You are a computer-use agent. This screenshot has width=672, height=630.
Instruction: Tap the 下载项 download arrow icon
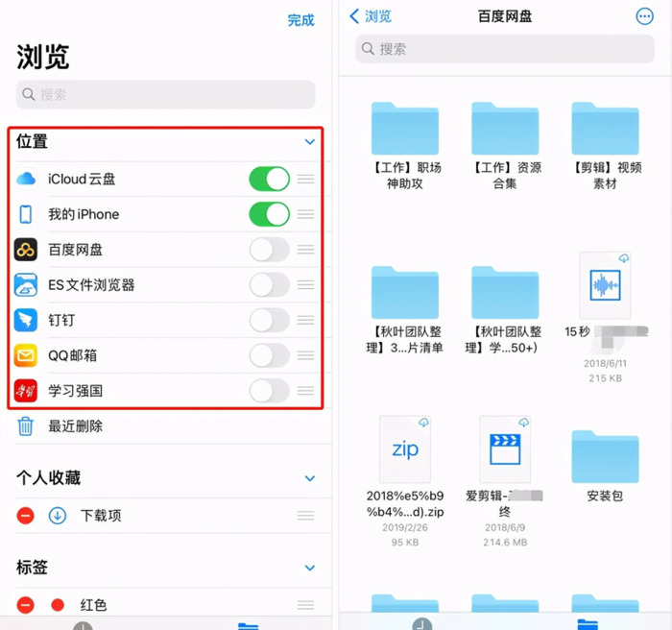[58, 516]
